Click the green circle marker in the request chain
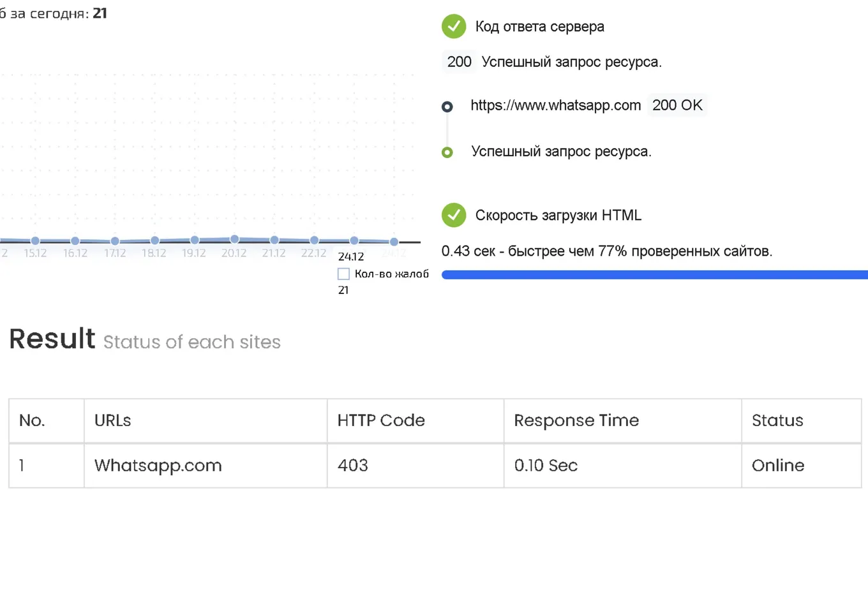 pos(447,152)
